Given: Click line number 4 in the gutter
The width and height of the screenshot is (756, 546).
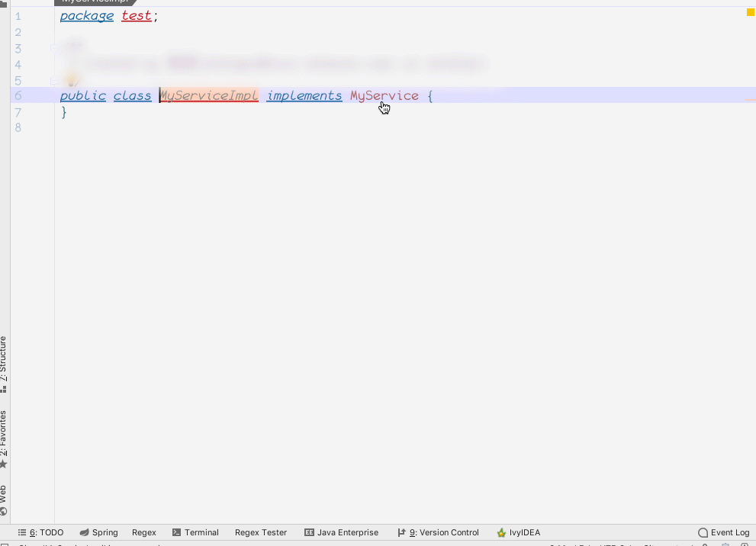Looking at the screenshot, I should coord(18,65).
